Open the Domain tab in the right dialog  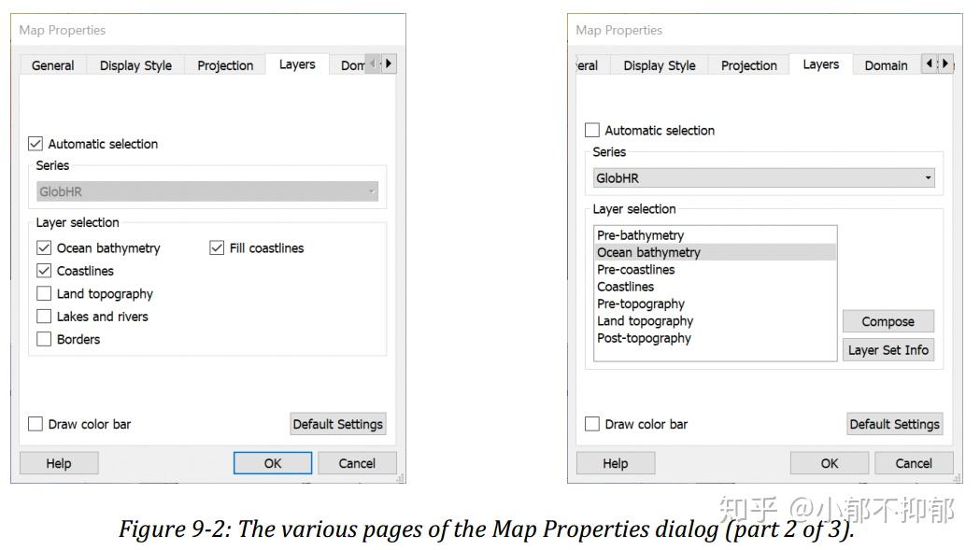coord(886,65)
